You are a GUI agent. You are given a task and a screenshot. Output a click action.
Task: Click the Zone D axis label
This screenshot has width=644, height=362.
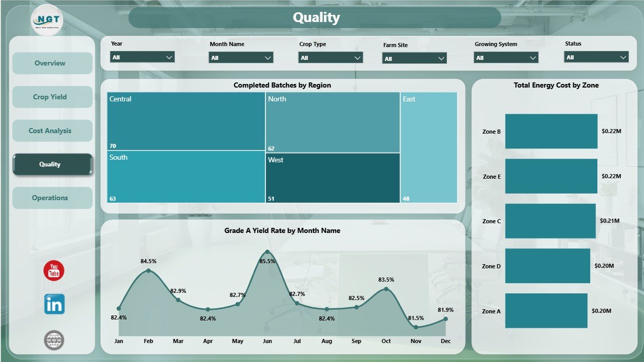492,266
